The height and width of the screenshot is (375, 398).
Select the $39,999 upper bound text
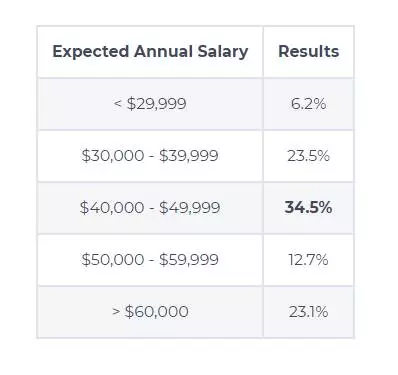pos(189,156)
